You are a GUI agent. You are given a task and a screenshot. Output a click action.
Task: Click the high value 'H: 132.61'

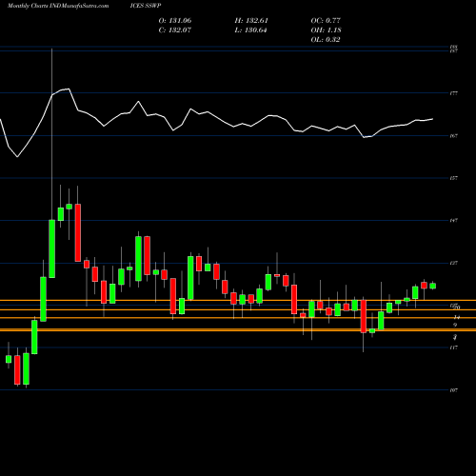[251, 21]
